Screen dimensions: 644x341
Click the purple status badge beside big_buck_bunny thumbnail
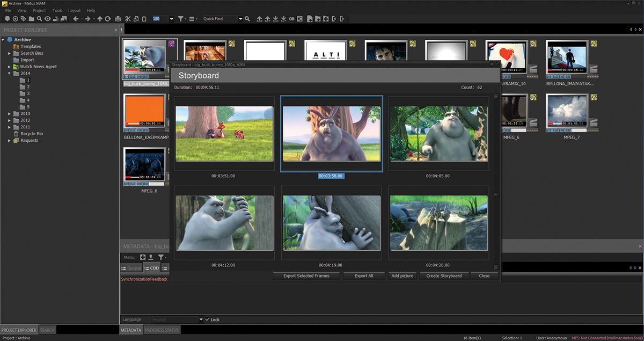coord(172,44)
